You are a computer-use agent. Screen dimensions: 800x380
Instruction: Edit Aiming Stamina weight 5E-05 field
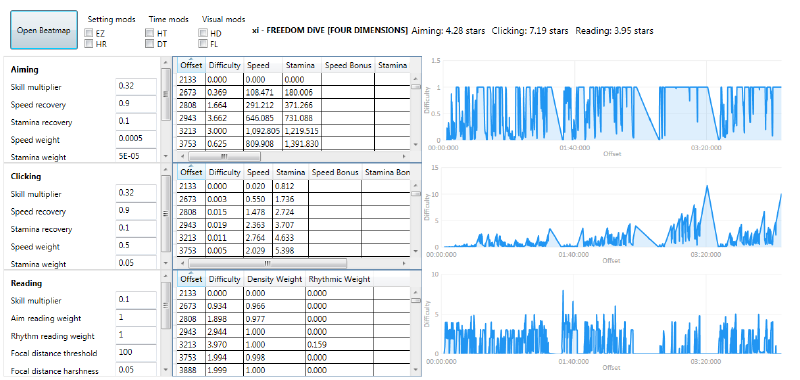pos(136,155)
